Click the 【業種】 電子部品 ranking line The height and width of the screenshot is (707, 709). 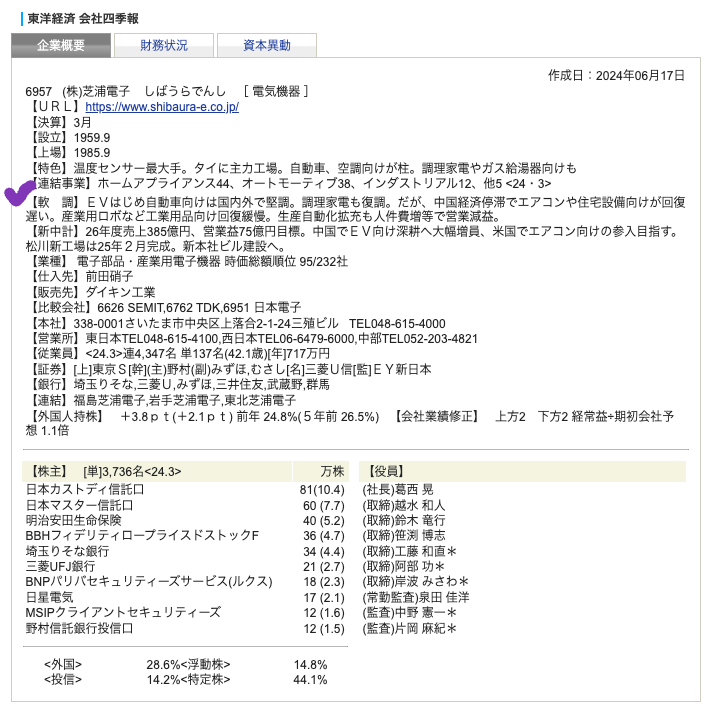click(187, 261)
